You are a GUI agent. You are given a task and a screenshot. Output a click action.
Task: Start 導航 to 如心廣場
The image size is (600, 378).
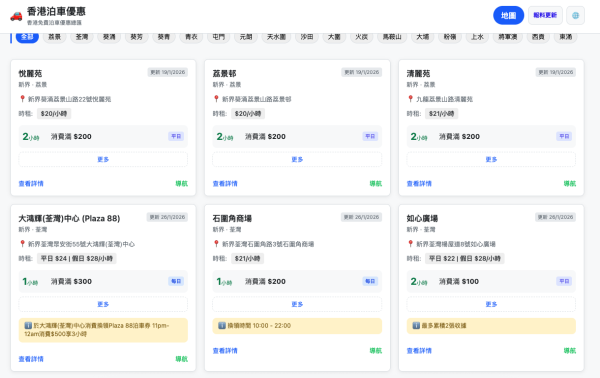pyautogui.click(x=569, y=350)
